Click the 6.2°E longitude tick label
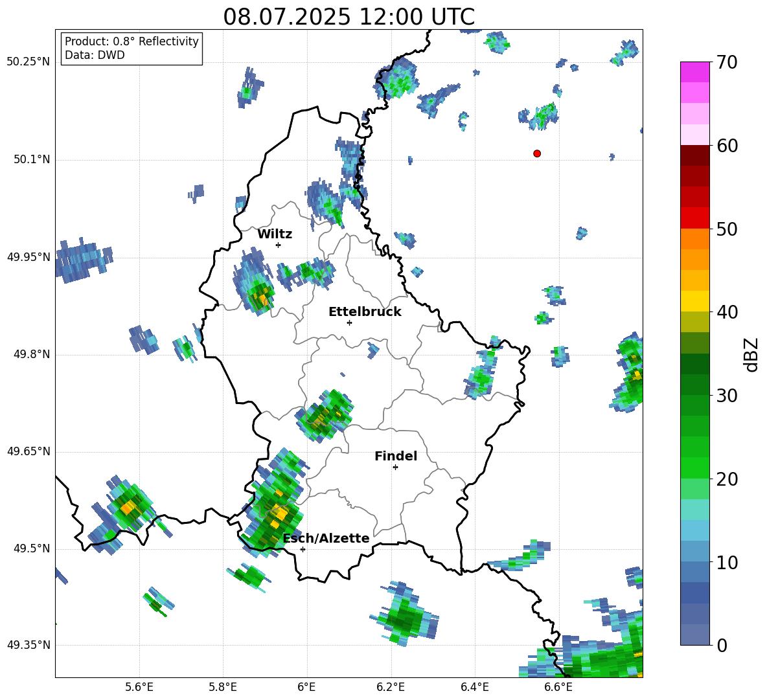Screen dimensions: 767x700 click(391, 687)
